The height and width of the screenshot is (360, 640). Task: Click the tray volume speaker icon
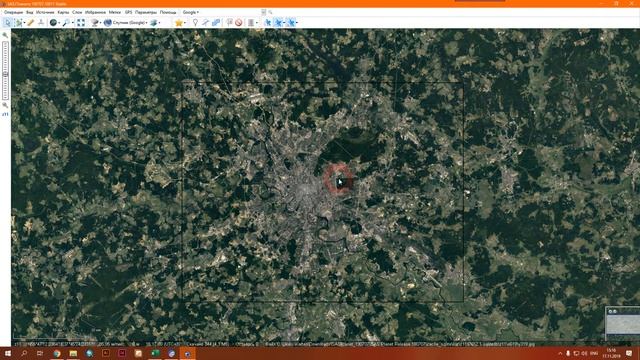pyautogui.click(x=584, y=353)
